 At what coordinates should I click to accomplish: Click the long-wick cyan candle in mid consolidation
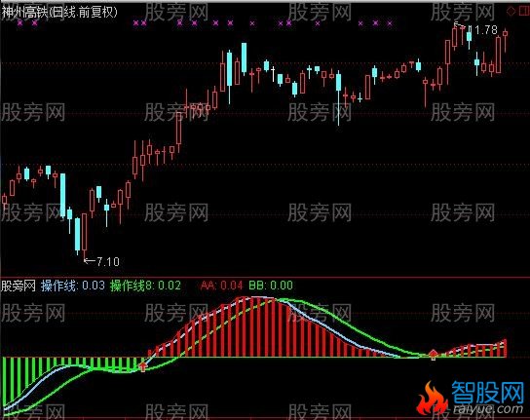coord(338,98)
